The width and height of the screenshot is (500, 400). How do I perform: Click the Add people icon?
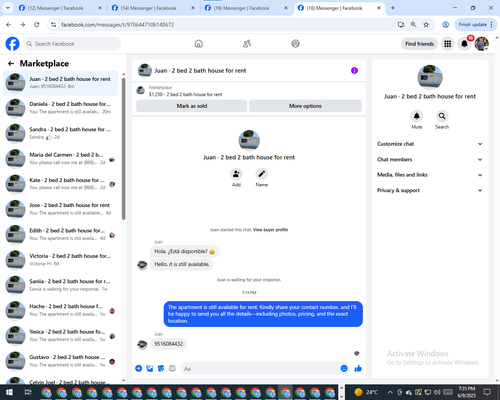coord(236,174)
